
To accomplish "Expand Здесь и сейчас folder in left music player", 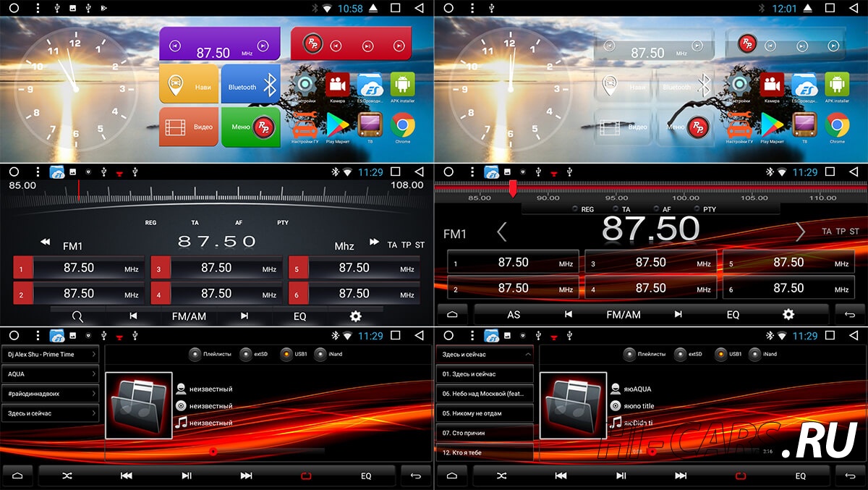I will point(51,413).
